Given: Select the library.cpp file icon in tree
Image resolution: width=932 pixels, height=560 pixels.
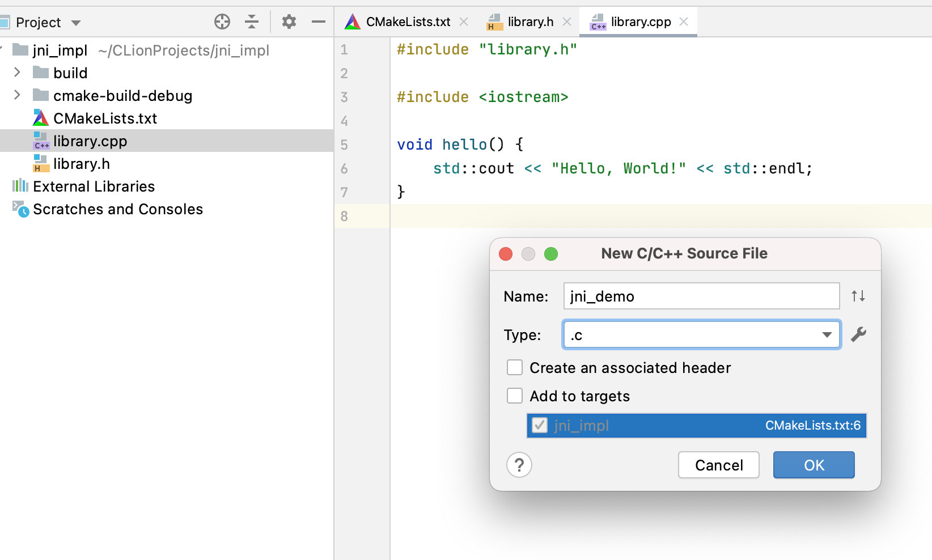Looking at the screenshot, I should click(40, 141).
